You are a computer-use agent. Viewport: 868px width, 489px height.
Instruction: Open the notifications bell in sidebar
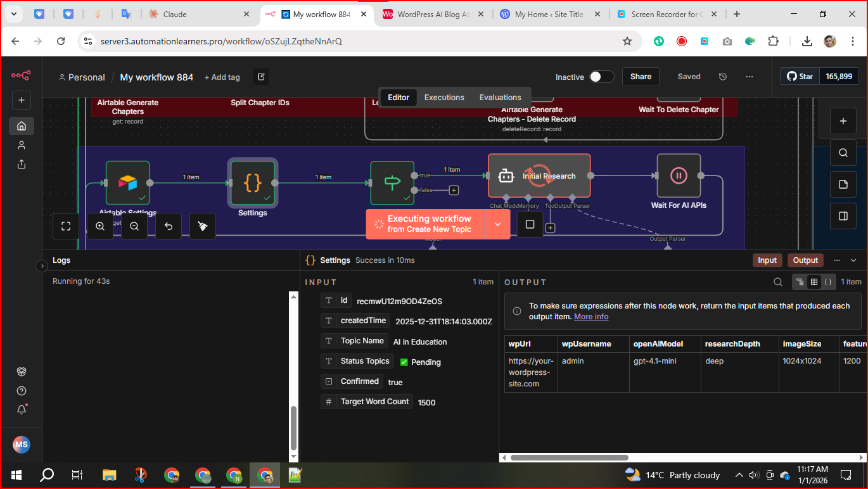pos(22,409)
